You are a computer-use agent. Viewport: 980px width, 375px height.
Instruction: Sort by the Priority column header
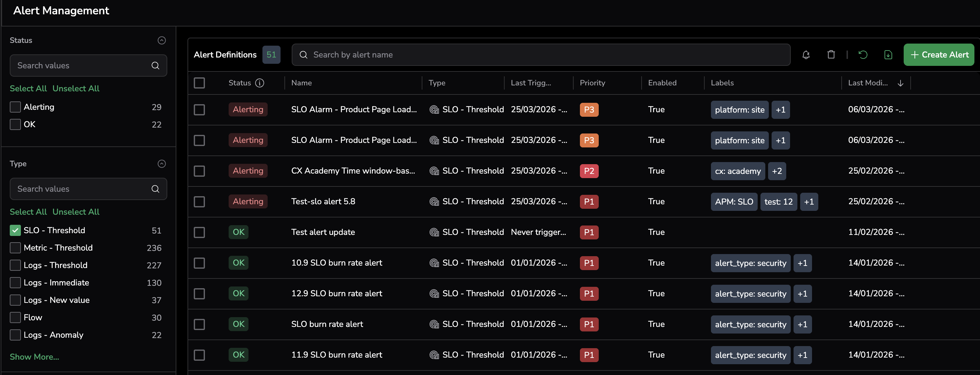(x=592, y=83)
